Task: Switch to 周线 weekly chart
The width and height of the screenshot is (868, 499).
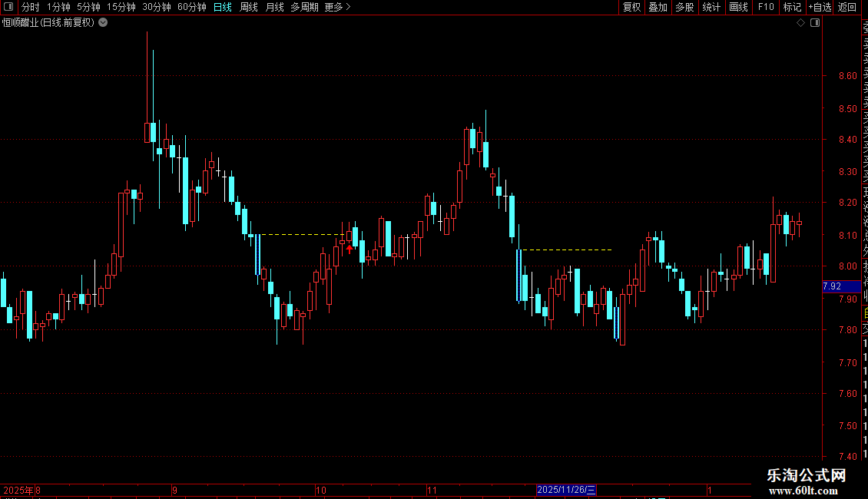Action: [249, 7]
